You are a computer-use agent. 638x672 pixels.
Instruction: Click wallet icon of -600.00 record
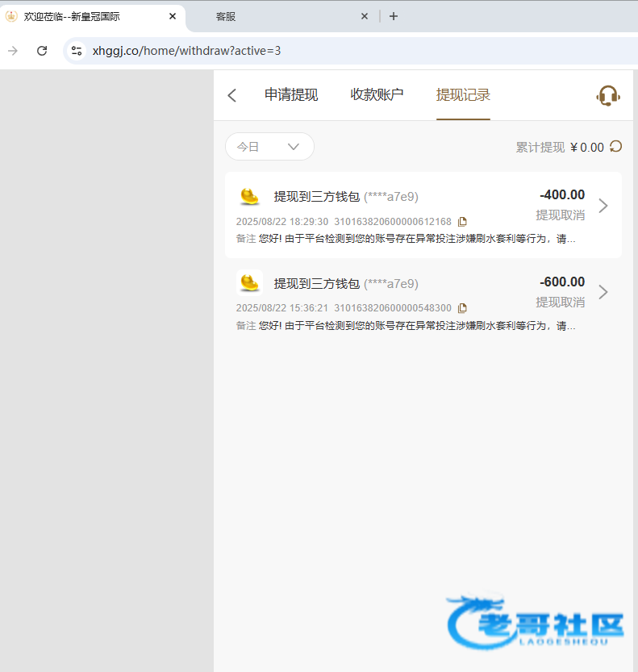point(250,282)
